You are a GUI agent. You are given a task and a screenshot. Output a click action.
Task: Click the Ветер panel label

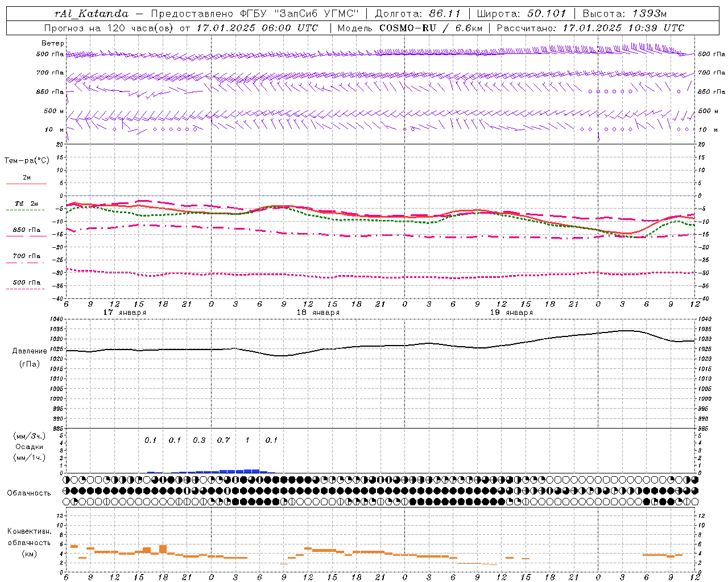coord(53,43)
